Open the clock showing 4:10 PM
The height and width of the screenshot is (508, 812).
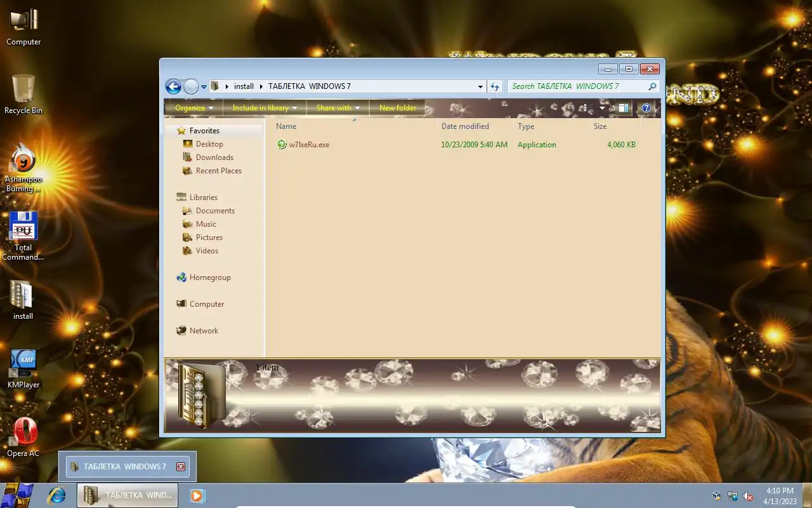tap(780, 496)
